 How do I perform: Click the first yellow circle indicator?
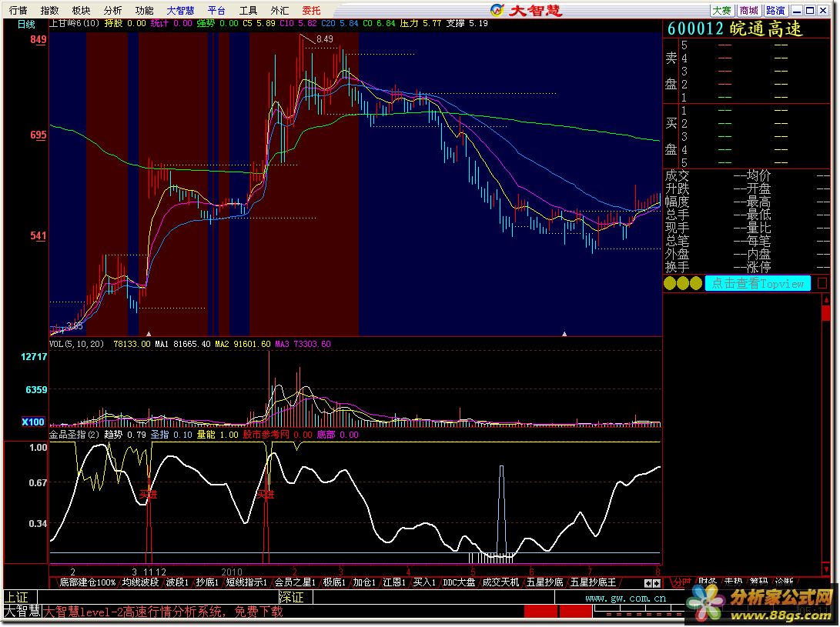pyautogui.click(x=670, y=283)
